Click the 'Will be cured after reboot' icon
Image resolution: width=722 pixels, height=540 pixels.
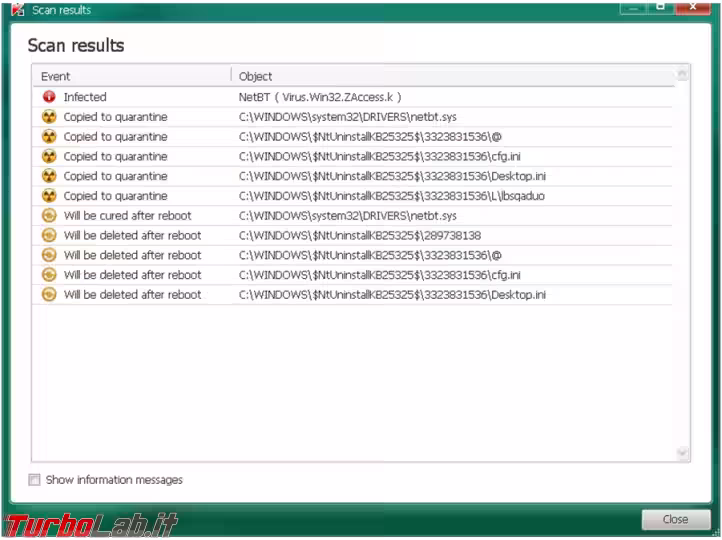point(49,216)
